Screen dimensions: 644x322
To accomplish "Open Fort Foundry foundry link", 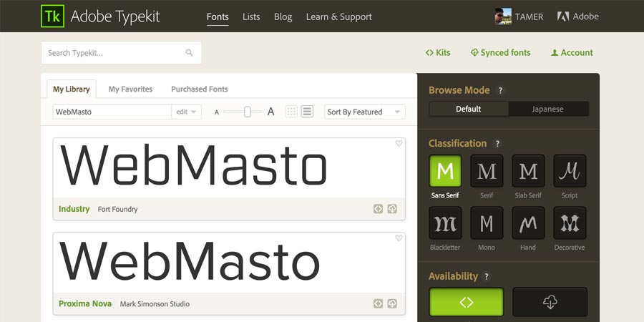I will pyautogui.click(x=117, y=209).
